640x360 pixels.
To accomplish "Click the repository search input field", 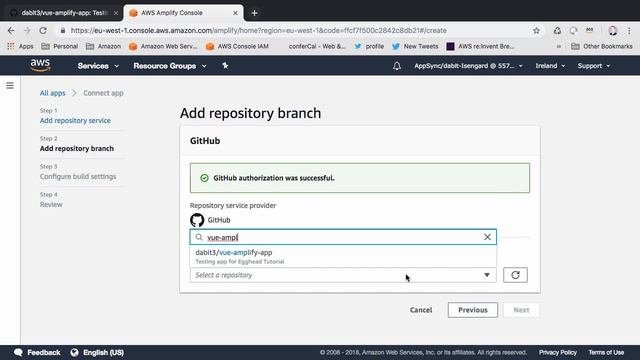I will pos(343,237).
